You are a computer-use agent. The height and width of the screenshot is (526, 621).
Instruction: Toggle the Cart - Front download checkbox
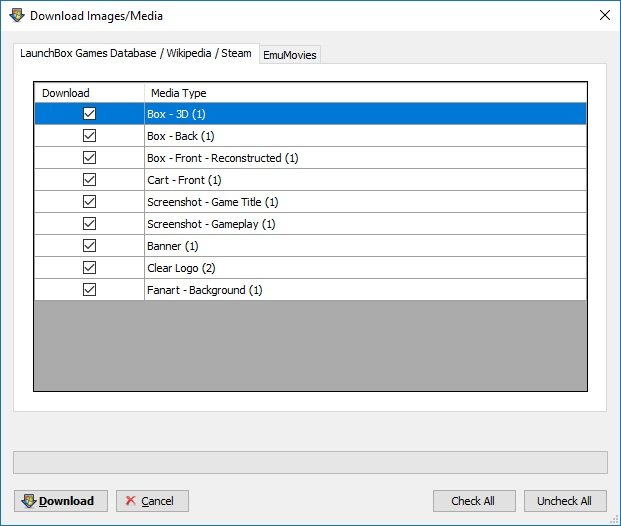pyautogui.click(x=90, y=180)
